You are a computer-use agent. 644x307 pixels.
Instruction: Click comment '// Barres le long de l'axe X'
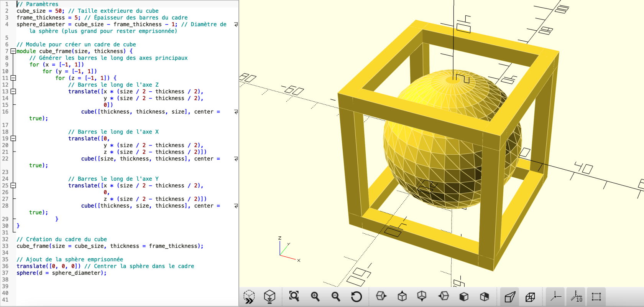coord(113,132)
